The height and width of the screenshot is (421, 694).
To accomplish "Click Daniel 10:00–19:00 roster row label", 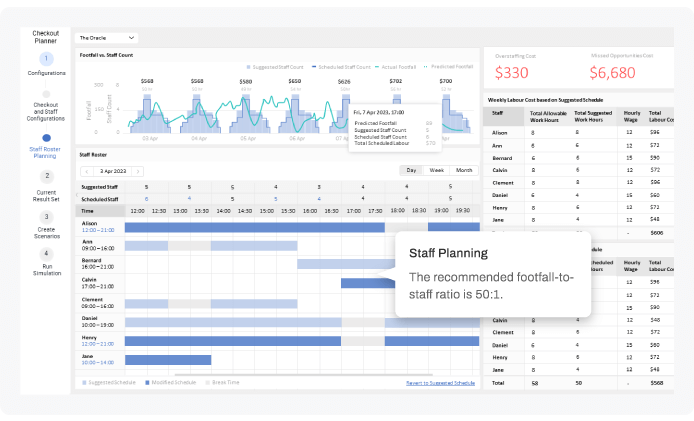I will [98, 322].
